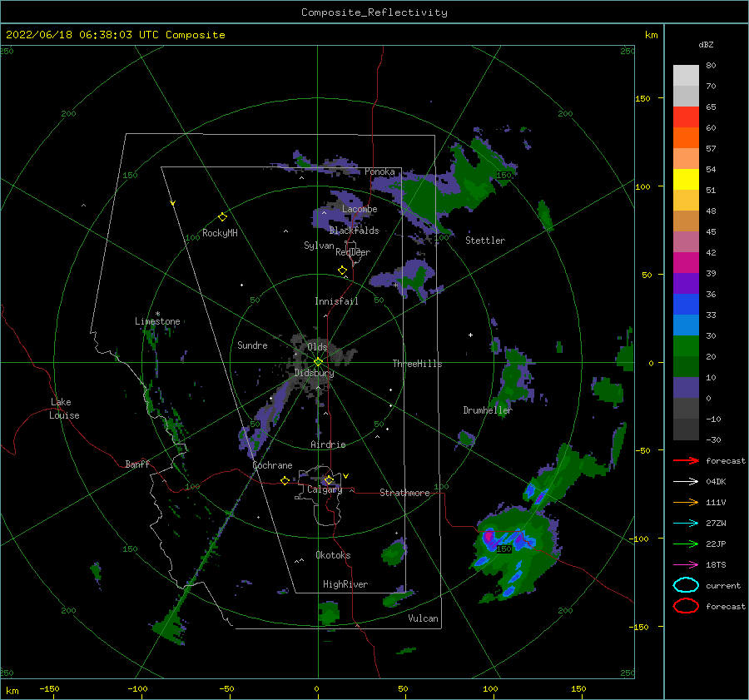The width and height of the screenshot is (749, 700).
Task: Click the Calgary city label
Action: [325, 489]
